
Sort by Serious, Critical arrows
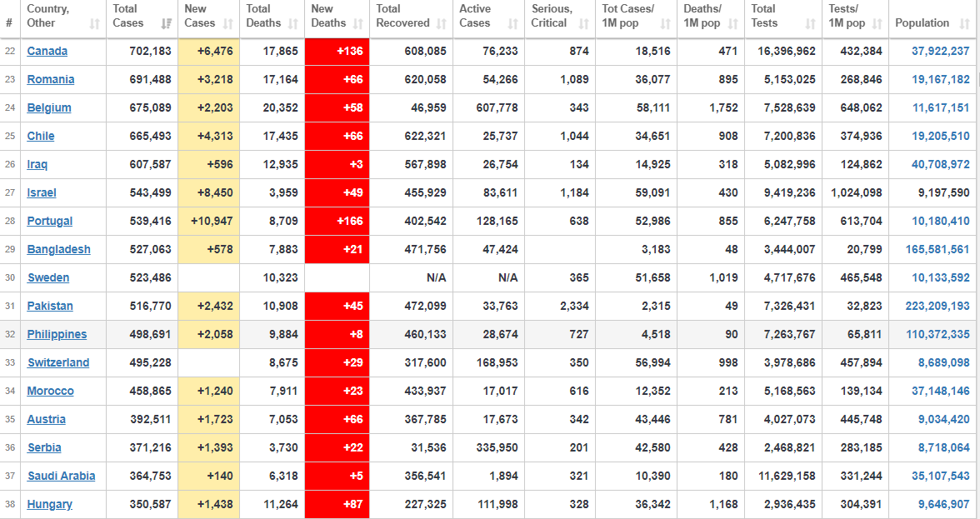pyautogui.click(x=583, y=24)
